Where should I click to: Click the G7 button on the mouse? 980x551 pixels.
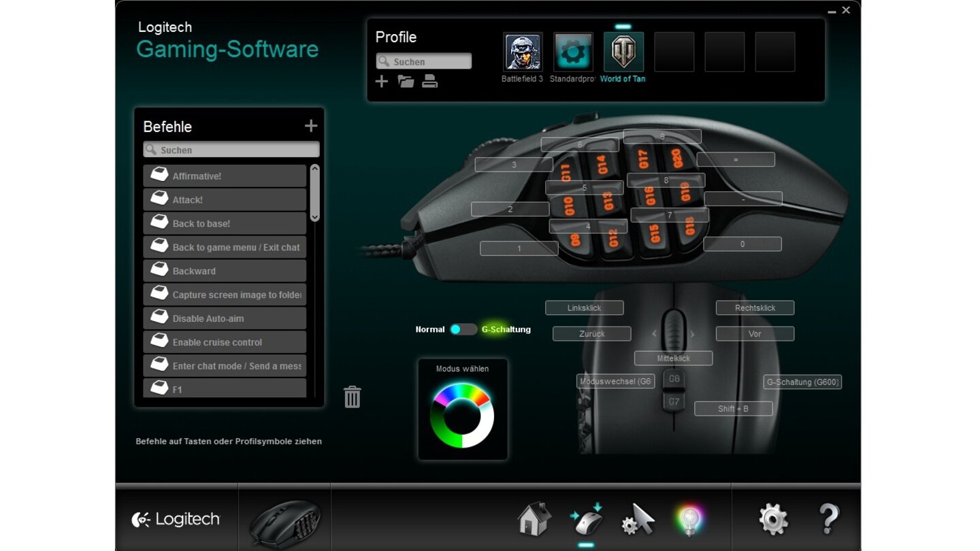674,401
